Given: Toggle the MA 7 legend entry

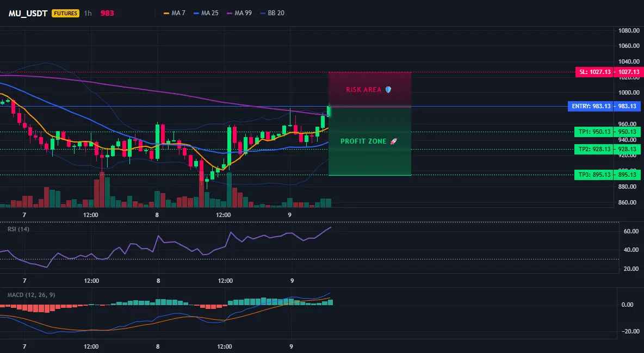Looking at the screenshot, I should [175, 13].
